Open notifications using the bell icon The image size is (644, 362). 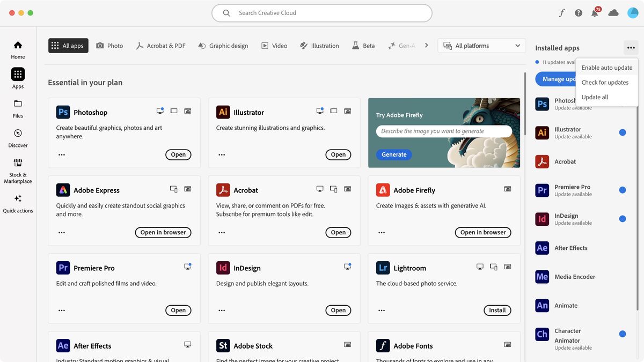coord(595,12)
